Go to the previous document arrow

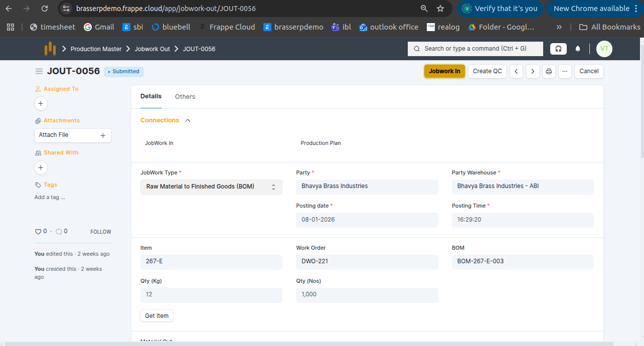pos(517,71)
